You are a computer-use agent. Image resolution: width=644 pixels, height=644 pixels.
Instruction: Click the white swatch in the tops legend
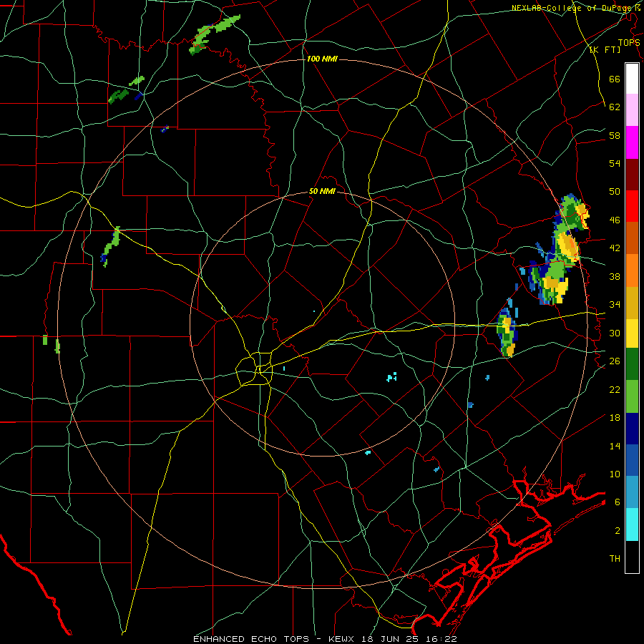(x=632, y=79)
